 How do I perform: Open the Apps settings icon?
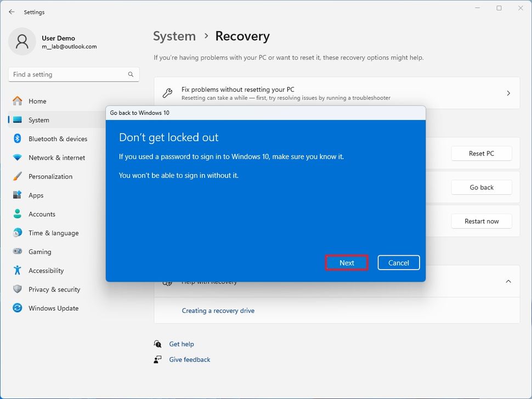(x=18, y=195)
